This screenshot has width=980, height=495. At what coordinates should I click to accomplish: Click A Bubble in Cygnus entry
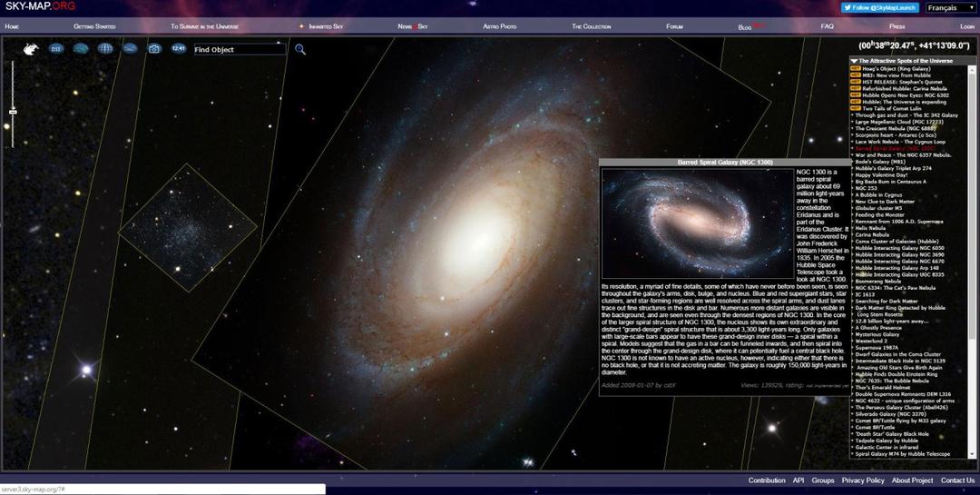coord(878,195)
